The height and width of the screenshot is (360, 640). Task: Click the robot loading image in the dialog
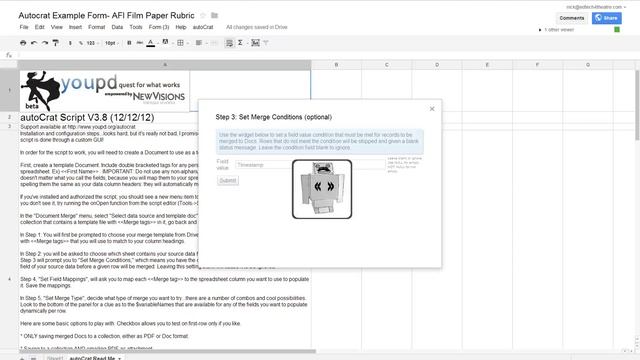[322, 189]
